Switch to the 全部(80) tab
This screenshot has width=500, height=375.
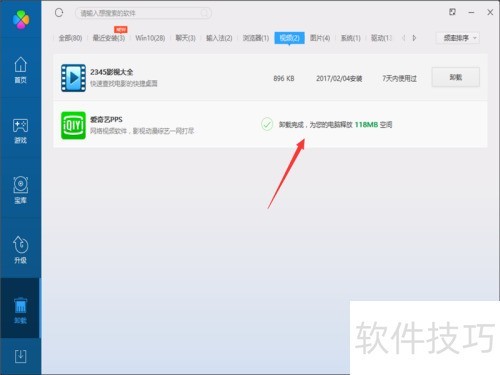click(x=70, y=38)
